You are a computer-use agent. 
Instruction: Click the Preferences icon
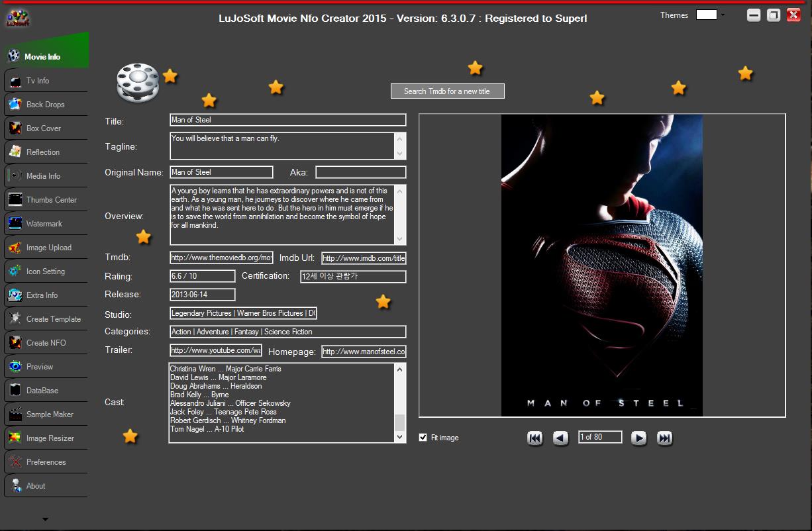(15, 461)
